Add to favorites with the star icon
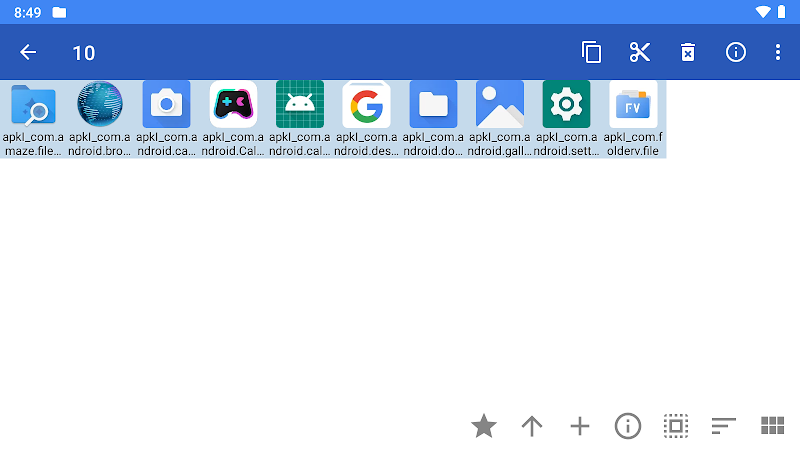Image resolution: width=800 pixels, height=450 pixels. pos(484,426)
